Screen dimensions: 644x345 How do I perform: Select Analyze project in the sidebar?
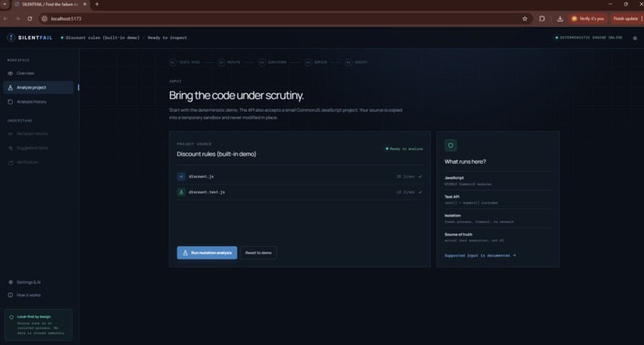point(38,88)
